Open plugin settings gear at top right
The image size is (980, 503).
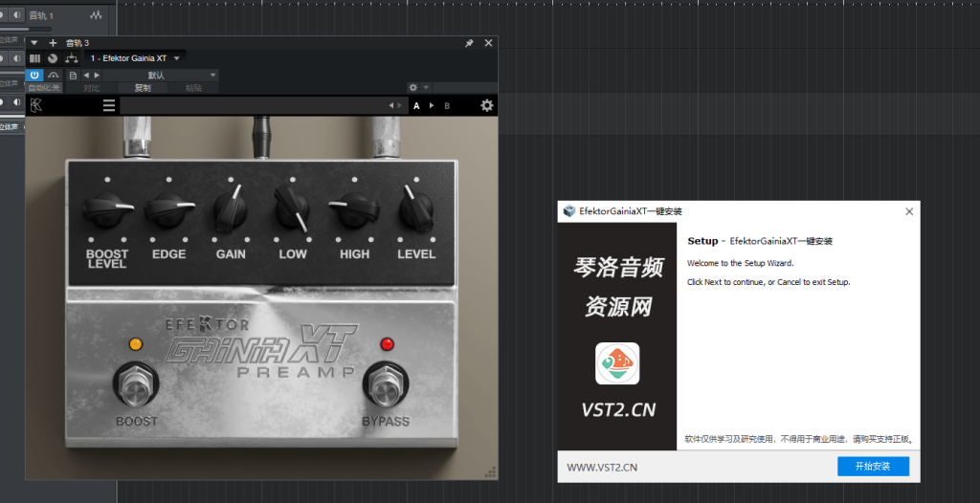click(x=486, y=105)
